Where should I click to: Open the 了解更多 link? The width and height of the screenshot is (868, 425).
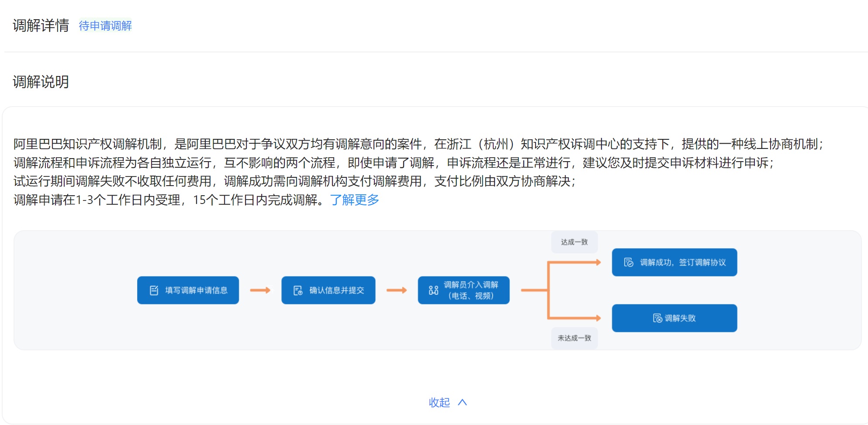pos(354,200)
